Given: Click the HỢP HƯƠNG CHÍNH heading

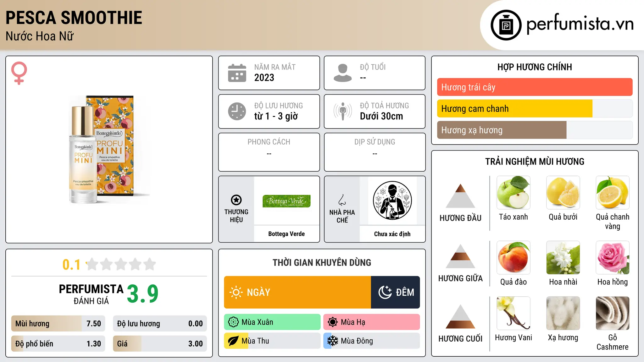Looking at the screenshot, I should tap(535, 67).
